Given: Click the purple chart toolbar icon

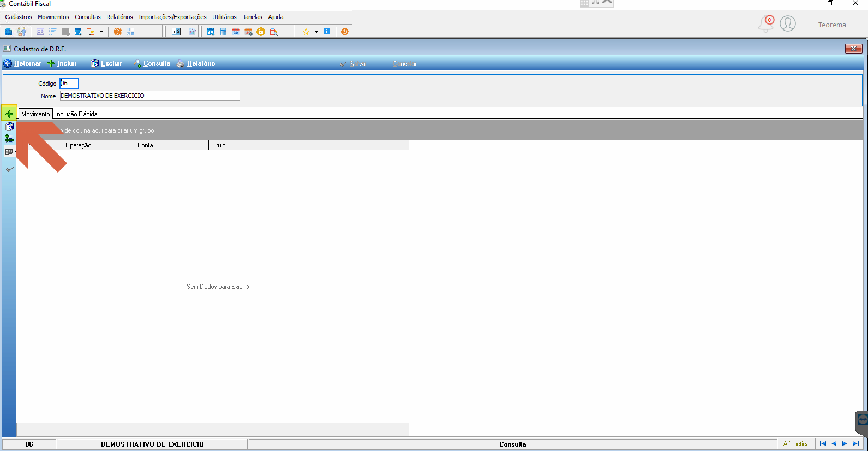Looking at the screenshot, I should coord(192,32).
